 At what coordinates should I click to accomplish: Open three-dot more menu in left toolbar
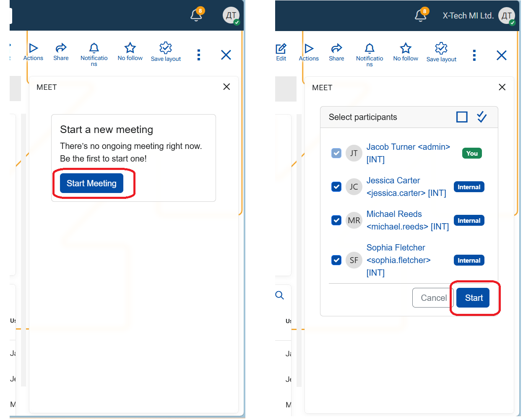199,55
